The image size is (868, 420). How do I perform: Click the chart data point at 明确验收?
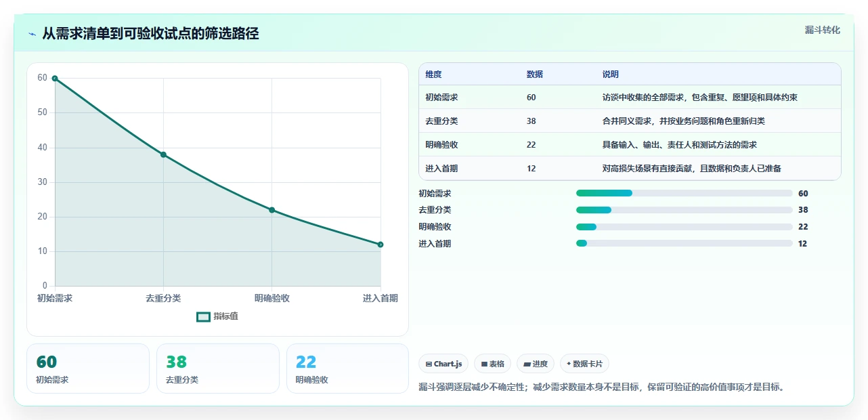point(272,210)
